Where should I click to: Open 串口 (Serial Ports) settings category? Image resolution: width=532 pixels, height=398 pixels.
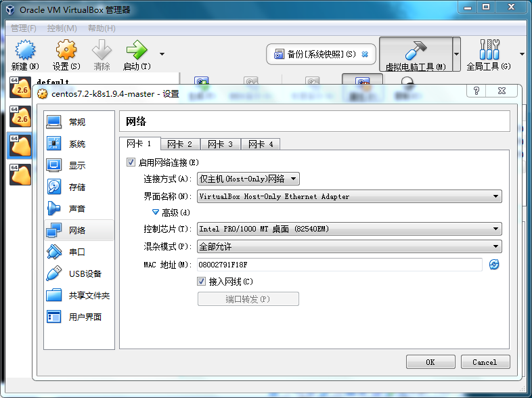tap(79, 252)
